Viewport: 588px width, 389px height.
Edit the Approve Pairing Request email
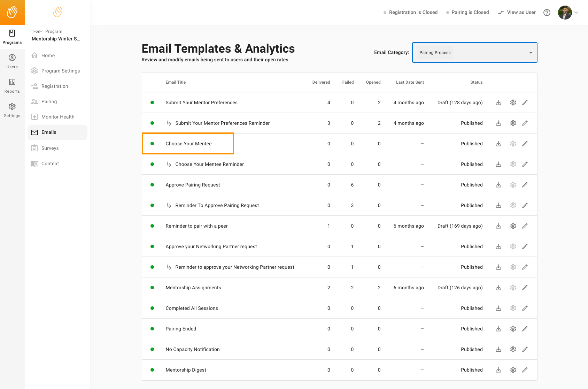point(525,185)
